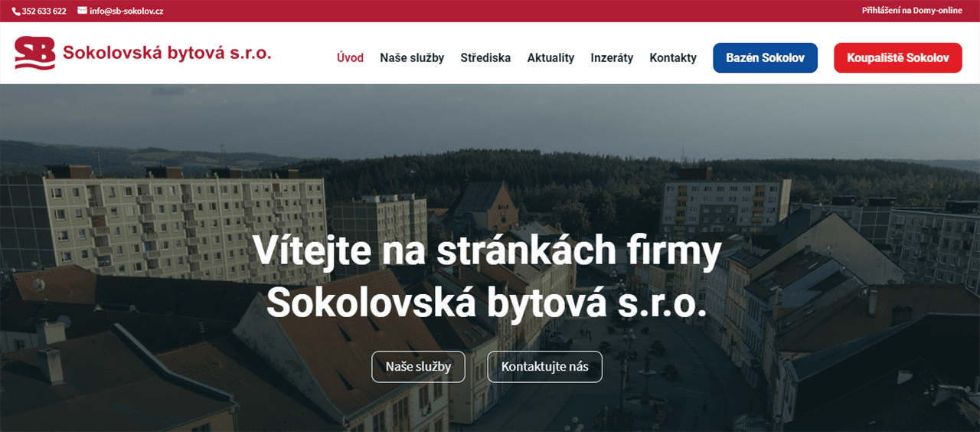Navigate to Inzeráty in the menu
The width and height of the screenshot is (980, 432).
612,58
